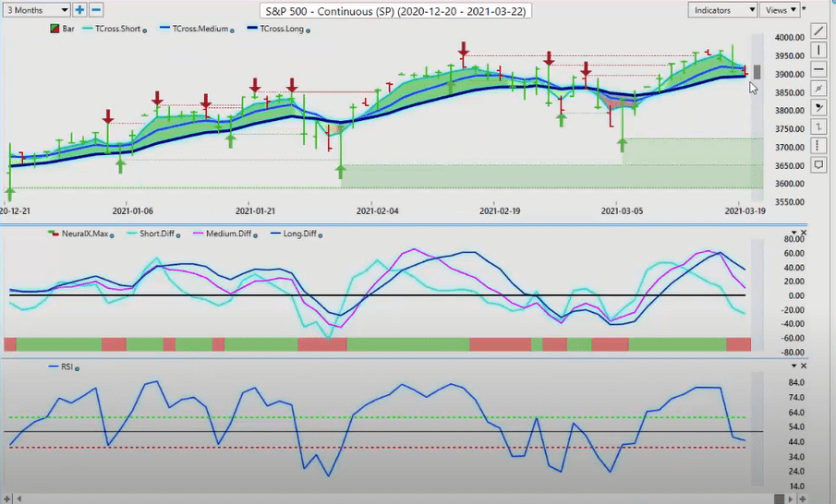Close the RSI indicator panel
The image size is (836, 504).
[804, 366]
